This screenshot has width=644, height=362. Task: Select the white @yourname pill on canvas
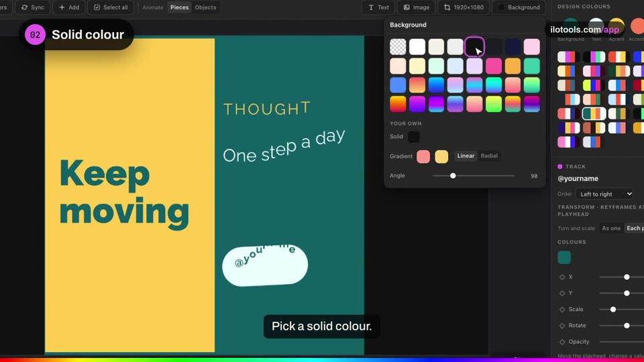coord(265,265)
